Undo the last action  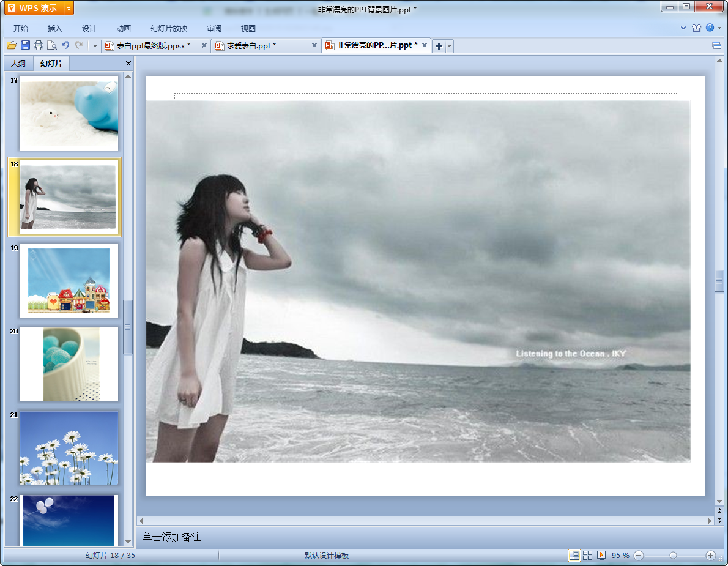tap(65, 45)
